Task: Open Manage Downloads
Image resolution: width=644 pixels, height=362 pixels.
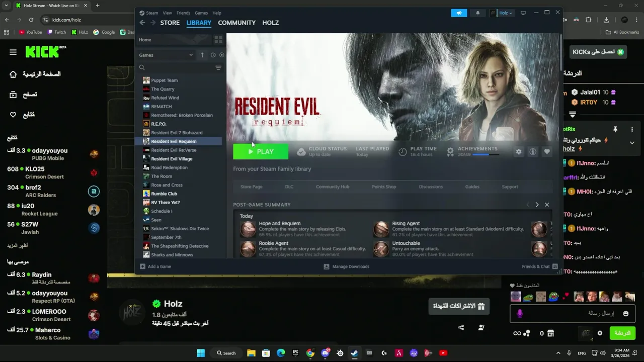Action: [347, 266]
